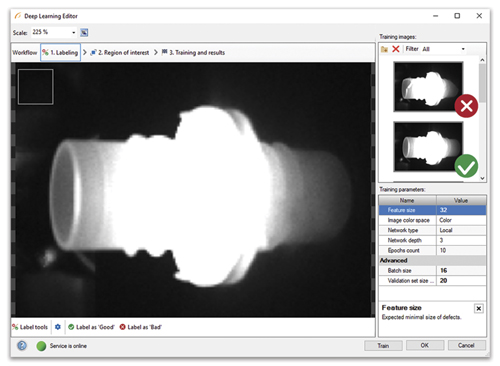
Task: Click the Cancel button
Action: 466,345
